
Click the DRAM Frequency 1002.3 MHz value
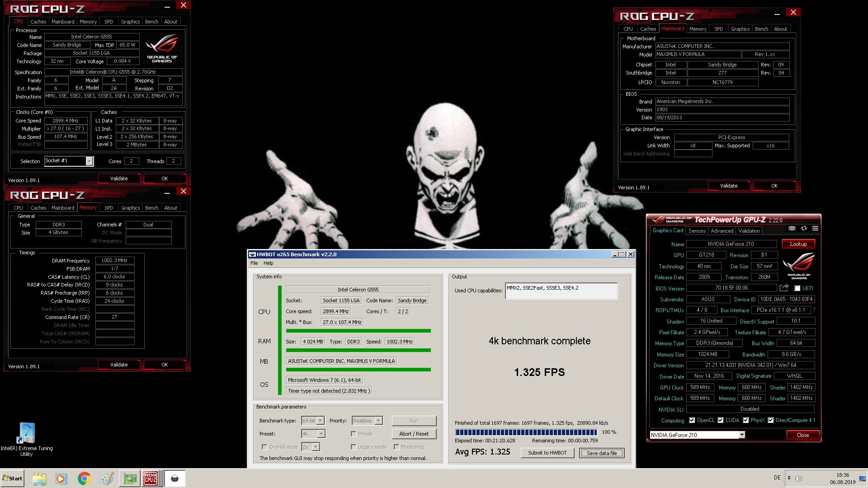tap(114, 261)
